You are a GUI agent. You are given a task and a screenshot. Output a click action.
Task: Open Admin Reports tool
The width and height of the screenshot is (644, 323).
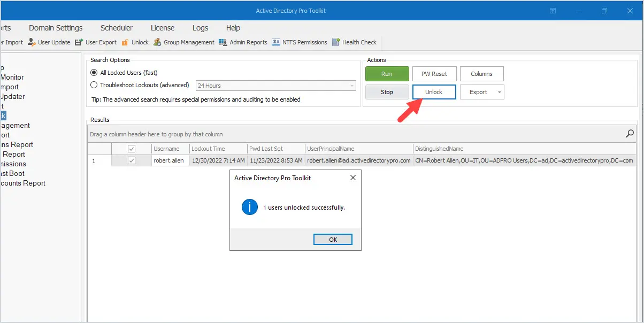(x=242, y=42)
